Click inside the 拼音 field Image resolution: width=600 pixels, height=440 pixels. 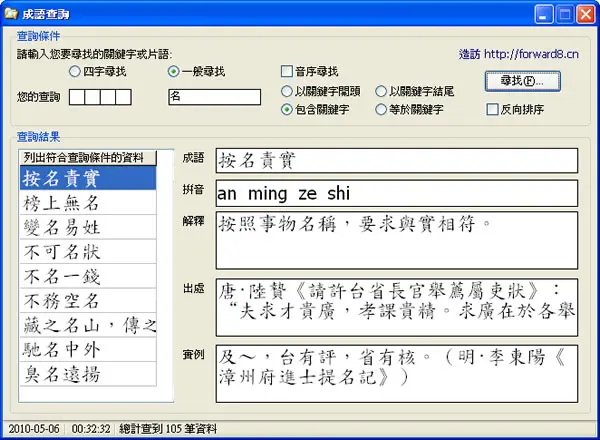click(x=396, y=193)
